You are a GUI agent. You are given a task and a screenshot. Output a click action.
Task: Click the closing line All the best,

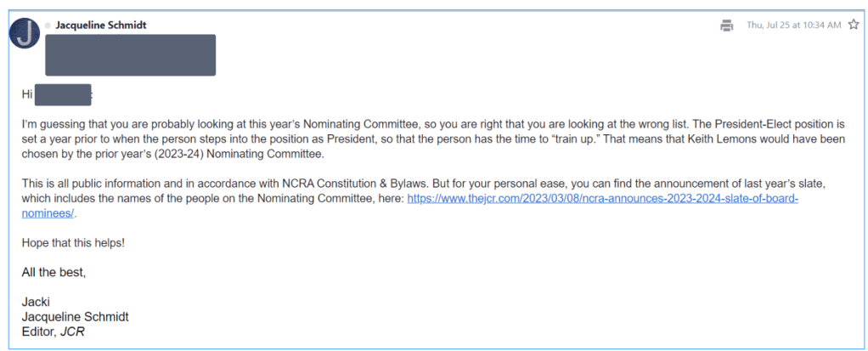(54, 272)
